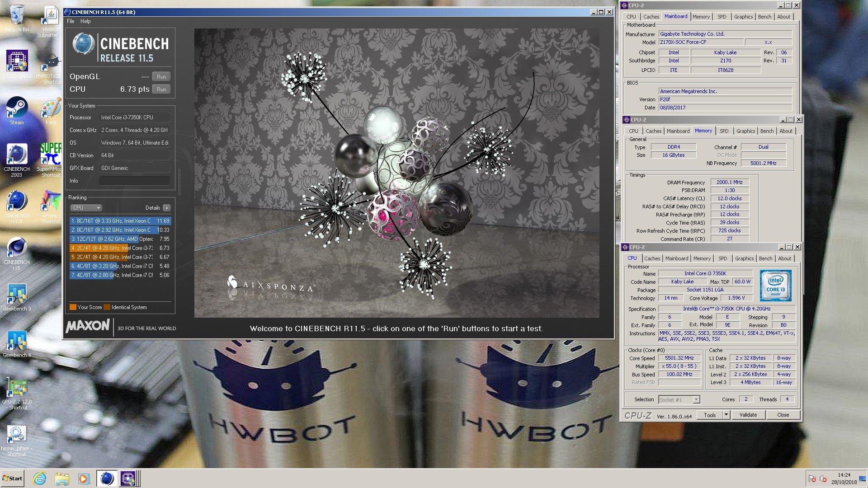Open Caches tab in top CPU-Z window
Viewport: 868px width, 488px height.
point(651,17)
